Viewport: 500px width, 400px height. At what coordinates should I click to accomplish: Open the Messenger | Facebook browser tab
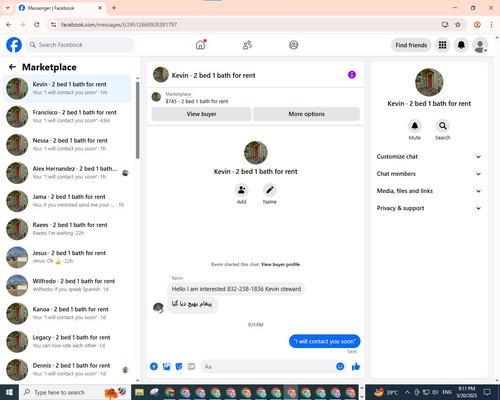[61, 8]
